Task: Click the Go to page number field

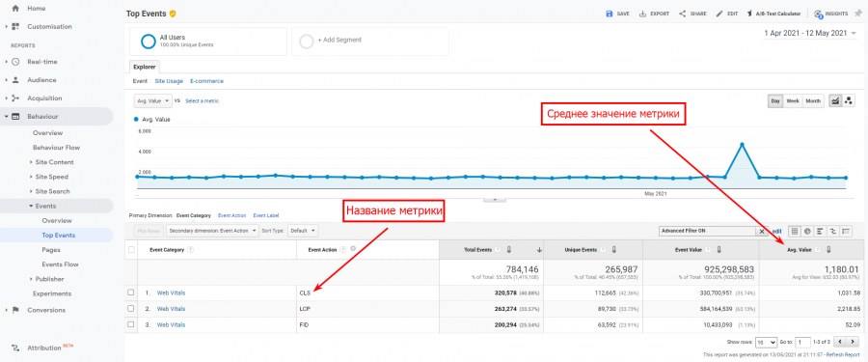Action: coord(803,342)
